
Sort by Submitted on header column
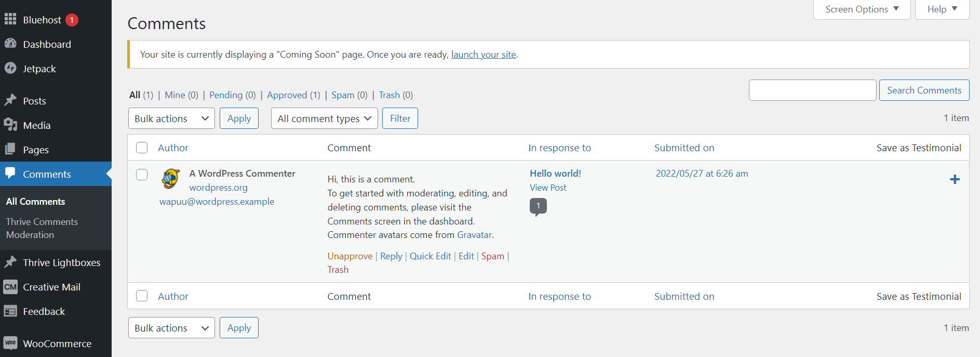pos(684,148)
